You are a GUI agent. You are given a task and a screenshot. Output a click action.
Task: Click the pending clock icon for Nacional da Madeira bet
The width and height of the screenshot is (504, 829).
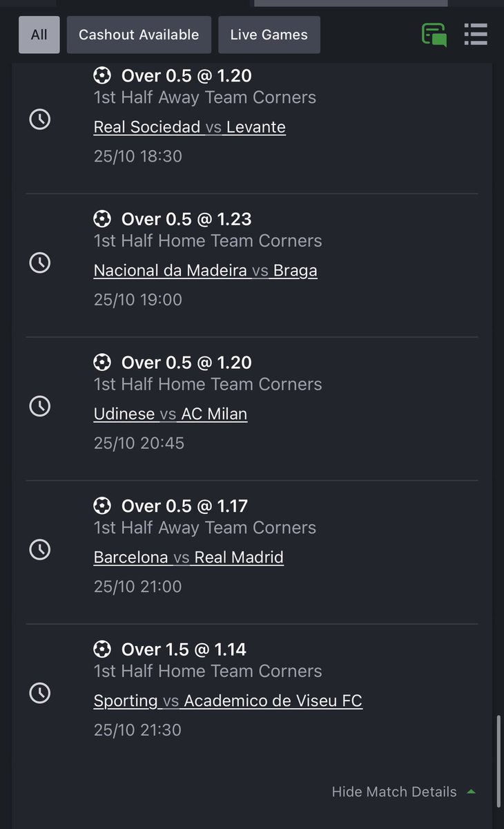40,263
